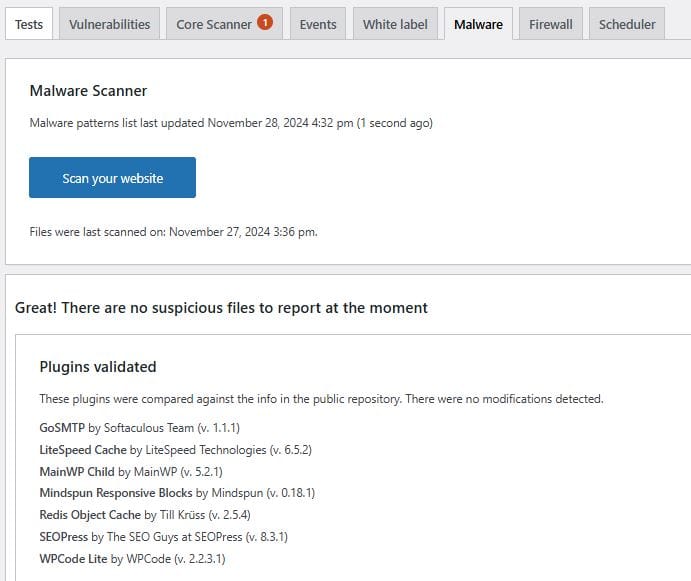Click the Scan your website button
The width and height of the screenshot is (691, 581).
point(112,178)
